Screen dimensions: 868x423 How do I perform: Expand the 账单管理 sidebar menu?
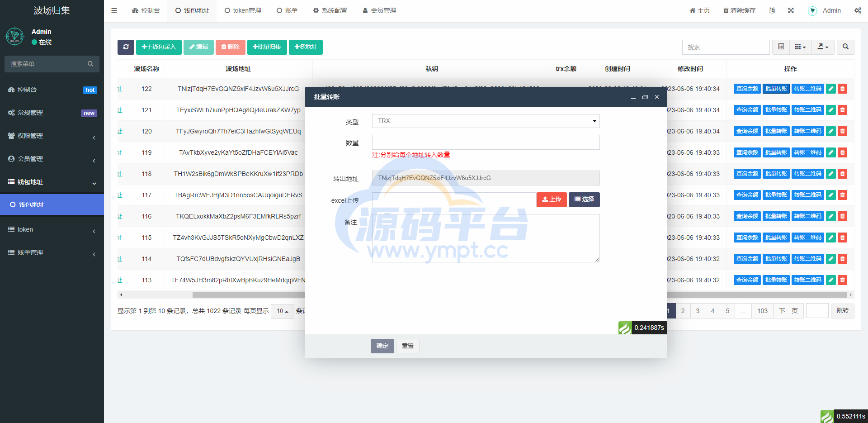tap(52, 252)
